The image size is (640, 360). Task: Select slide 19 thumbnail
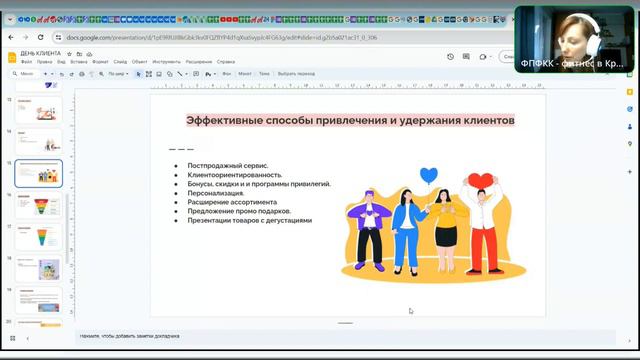(x=38, y=300)
